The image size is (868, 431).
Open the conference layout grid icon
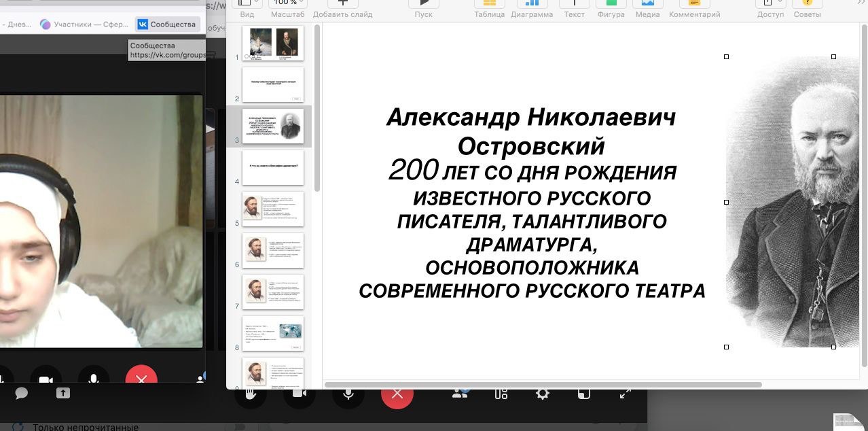(x=501, y=393)
